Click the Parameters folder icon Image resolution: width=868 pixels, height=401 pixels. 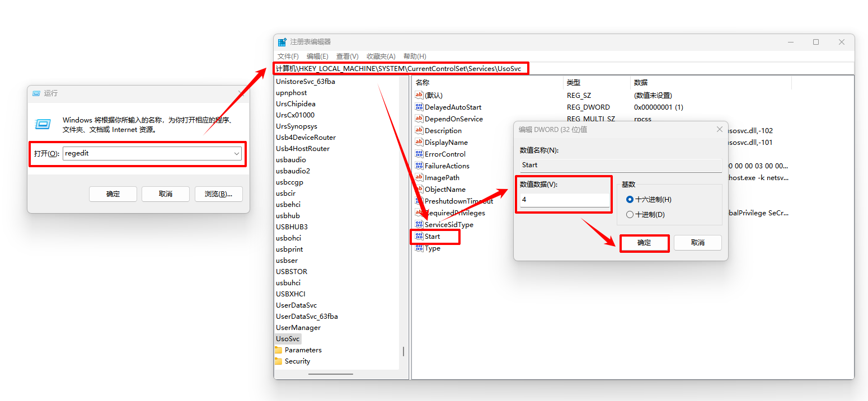pyautogui.click(x=279, y=350)
